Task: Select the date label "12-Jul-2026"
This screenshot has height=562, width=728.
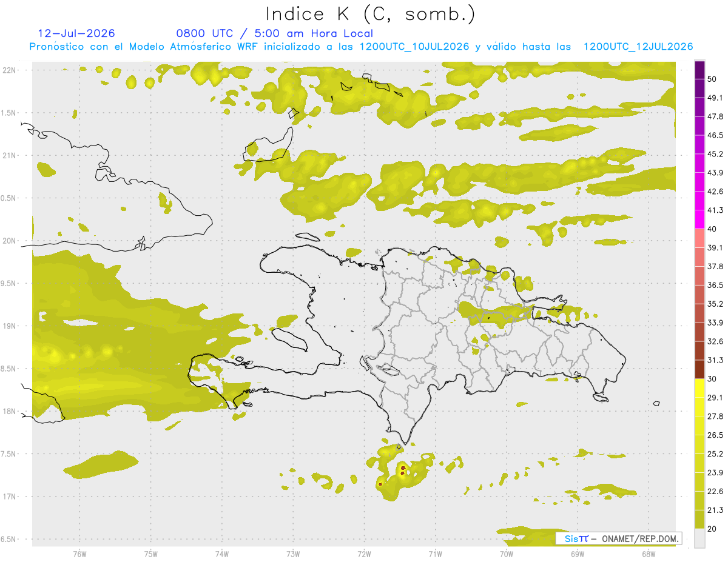Action: click(76, 33)
